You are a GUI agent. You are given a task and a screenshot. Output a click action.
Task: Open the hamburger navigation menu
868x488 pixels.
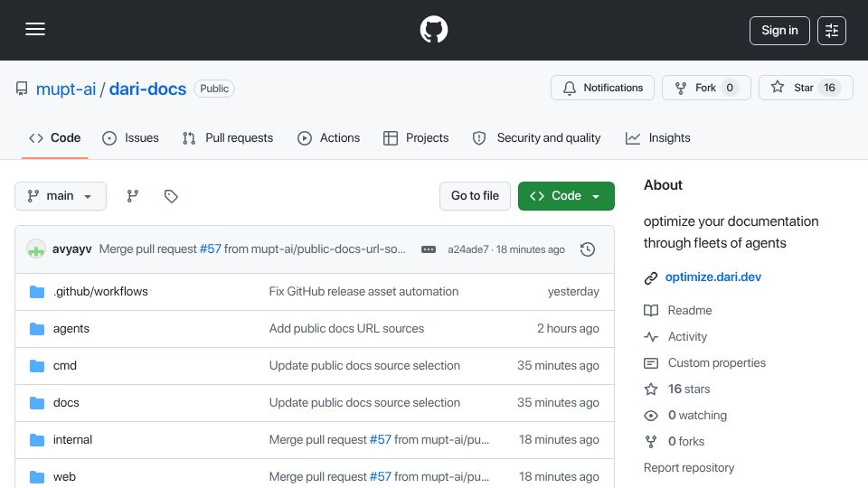[35, 29]
